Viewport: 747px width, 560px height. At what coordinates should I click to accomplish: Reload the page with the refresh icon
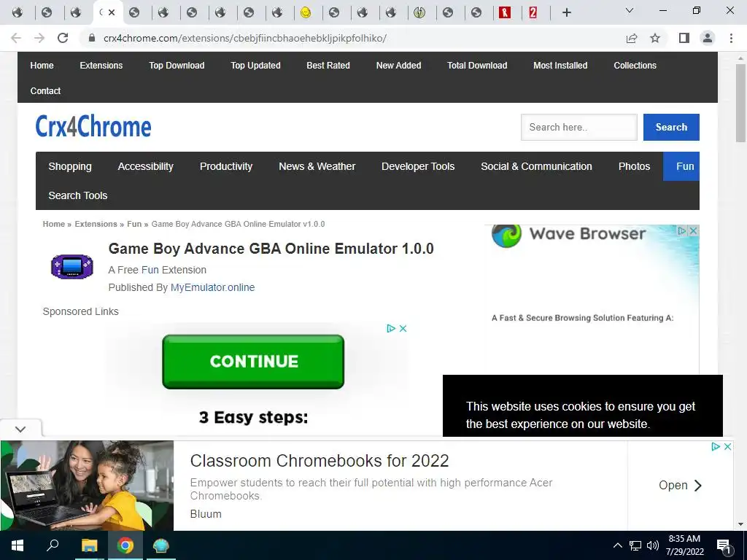click(63, 38)
